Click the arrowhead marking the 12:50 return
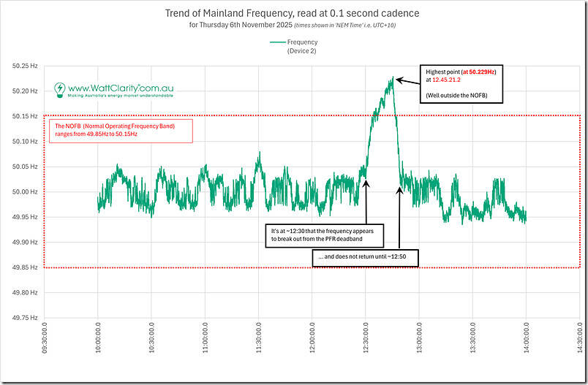This screenshot has width=588, height=385. point(399,188)
